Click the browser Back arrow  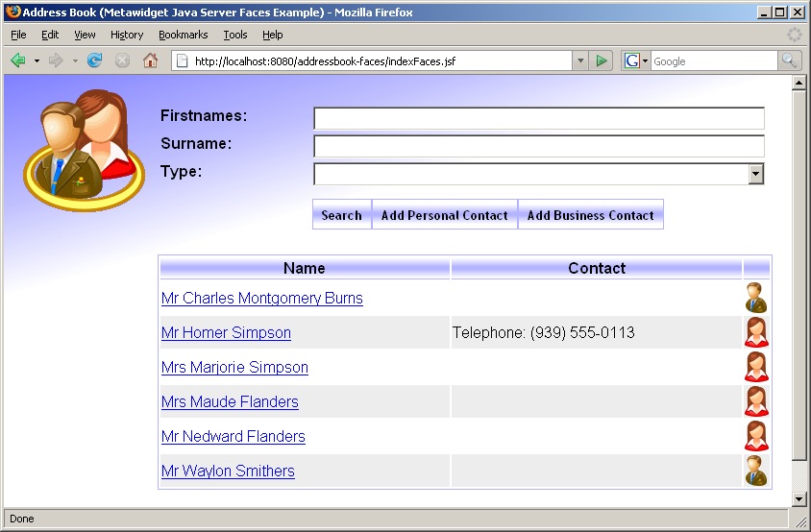(17, 60)
